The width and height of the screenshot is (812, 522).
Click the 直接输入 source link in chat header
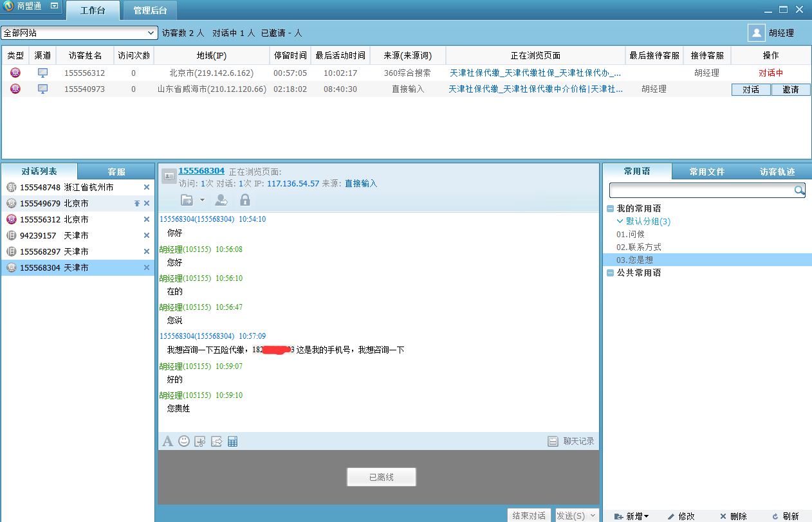tap(361, 184)
